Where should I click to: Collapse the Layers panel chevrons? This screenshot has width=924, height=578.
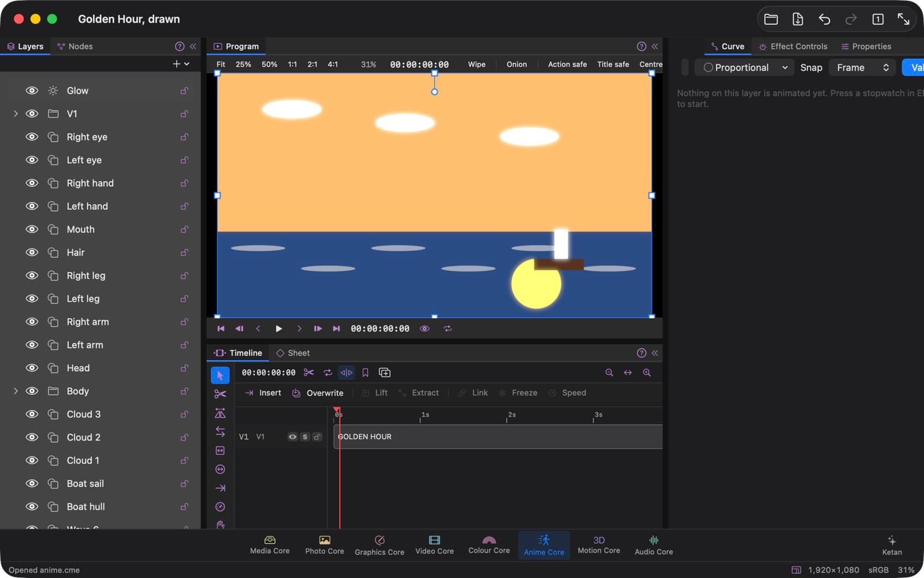(x=193, y=46)
